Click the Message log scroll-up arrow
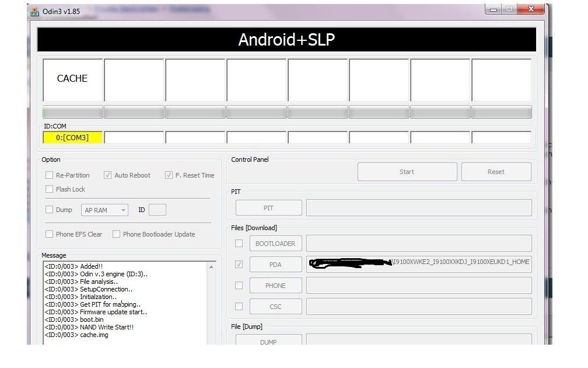The image size is (588, 368). click(x=212, y=267)
